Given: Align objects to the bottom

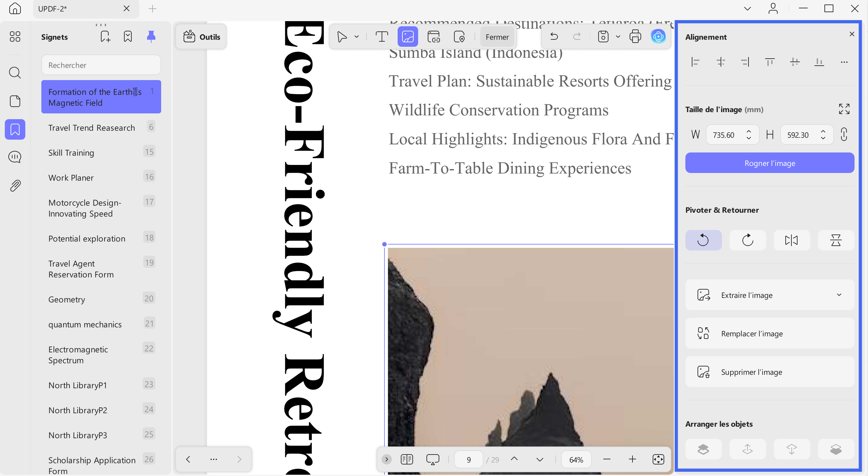Looking at the screenshot, I should tap(819, 62).
